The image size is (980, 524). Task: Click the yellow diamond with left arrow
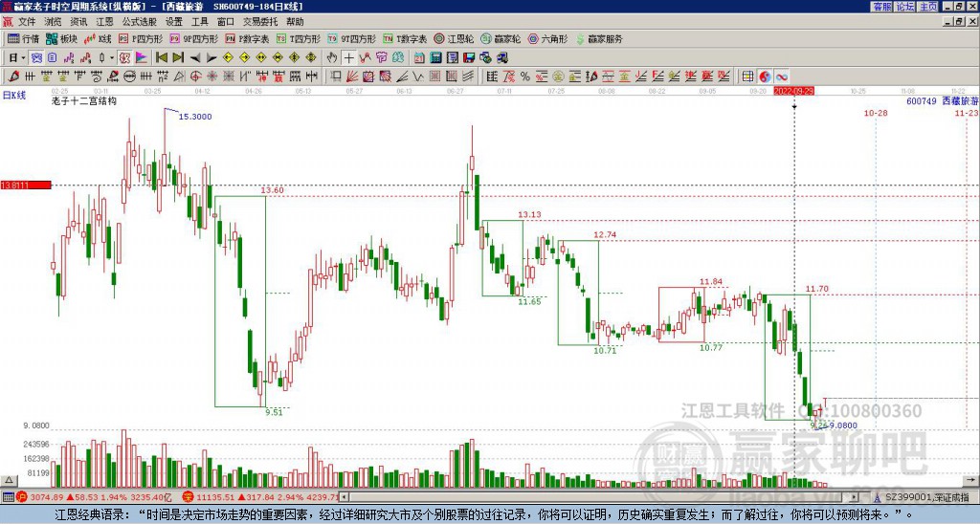tap(228, 58)
